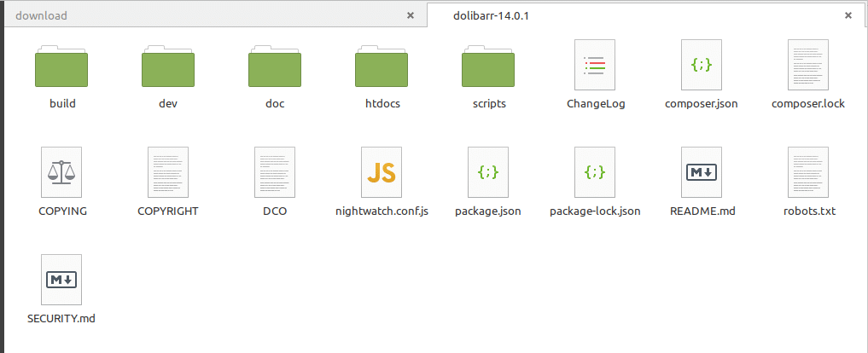This screenshot has height=353, width=868.
Task: Open the doc folder icon
Action: tap(275, 66)
